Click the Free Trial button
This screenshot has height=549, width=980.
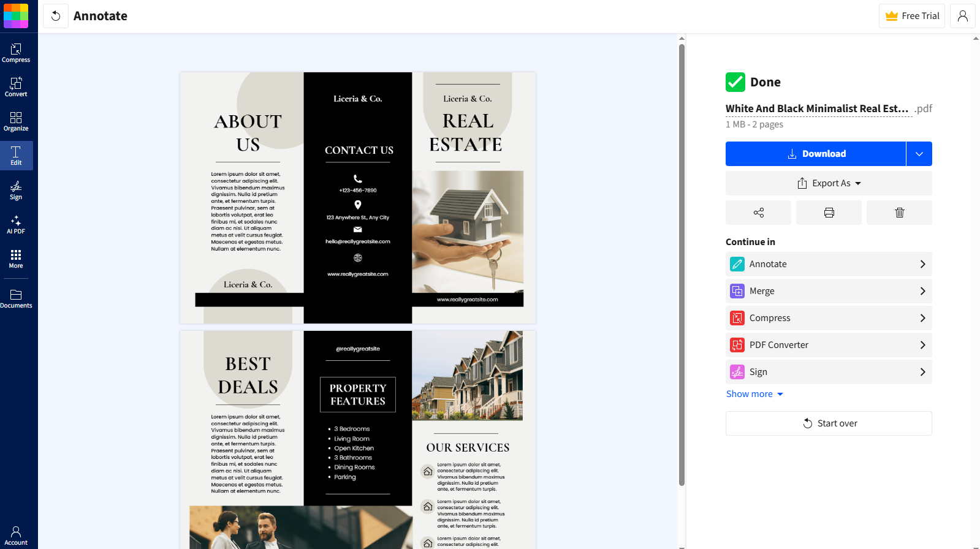point(912,16)
